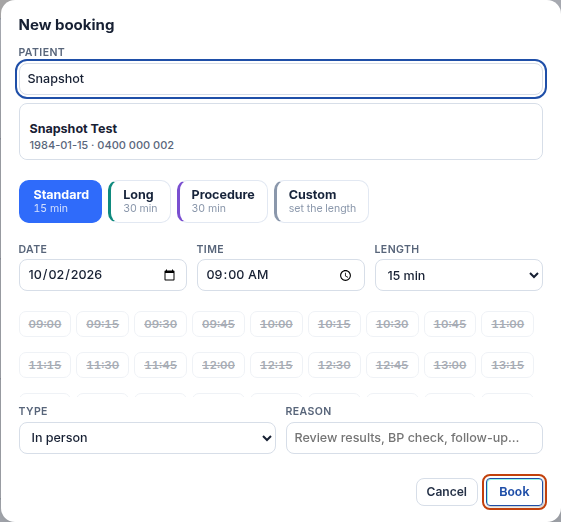The height and width of the screenshot is (522, 561).
Task: Open the Type dropdown set to In person
Action: tap(147, 438)
